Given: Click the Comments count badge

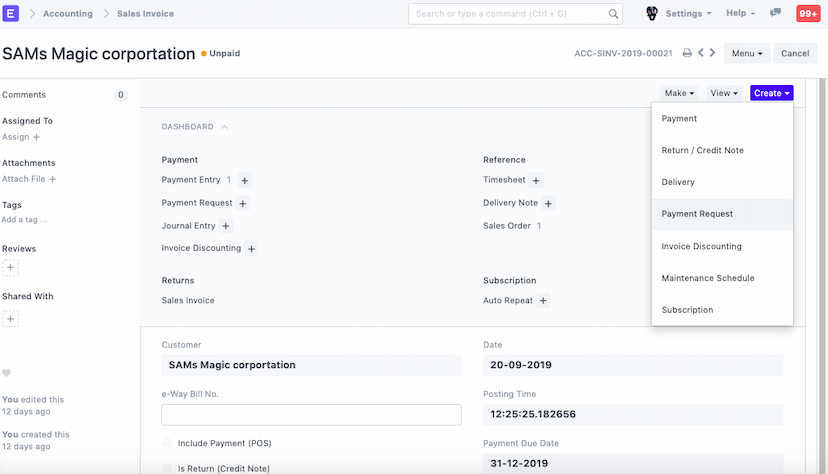Looking at the screenshot, I should point(120,95).
